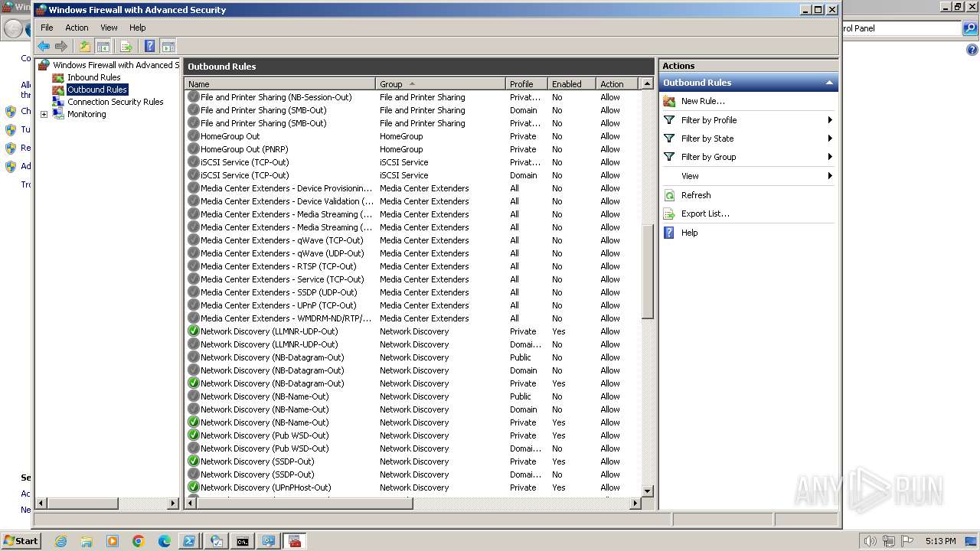This screenshot has height=551, width=980.
Task: Click the Control Panel address field
Action: [900, 28]
